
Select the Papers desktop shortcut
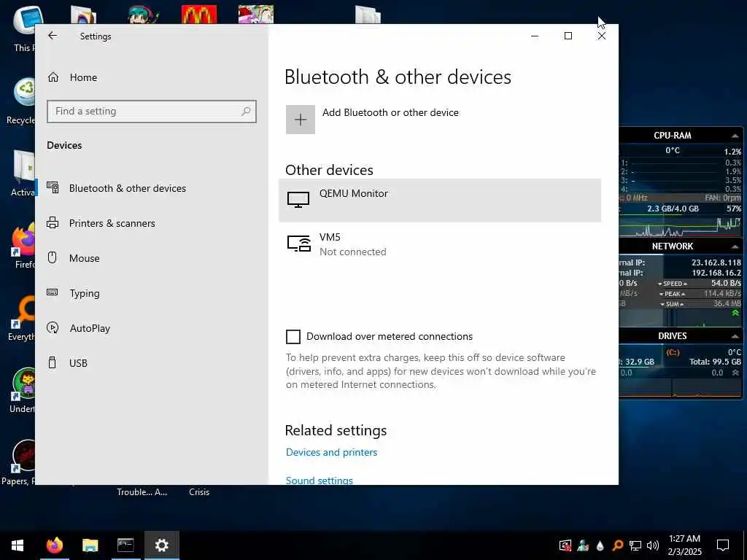click(19, 462)
